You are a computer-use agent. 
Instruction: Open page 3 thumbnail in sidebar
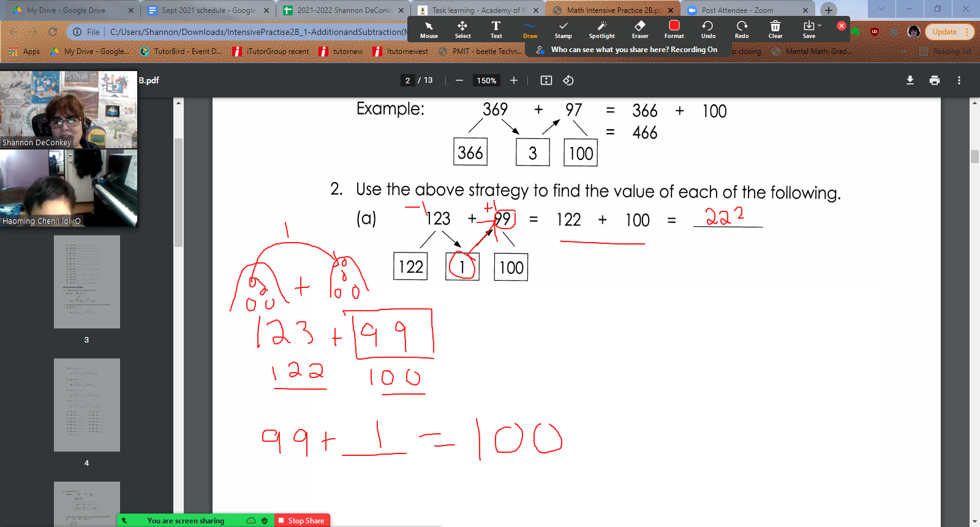(87, 282)
